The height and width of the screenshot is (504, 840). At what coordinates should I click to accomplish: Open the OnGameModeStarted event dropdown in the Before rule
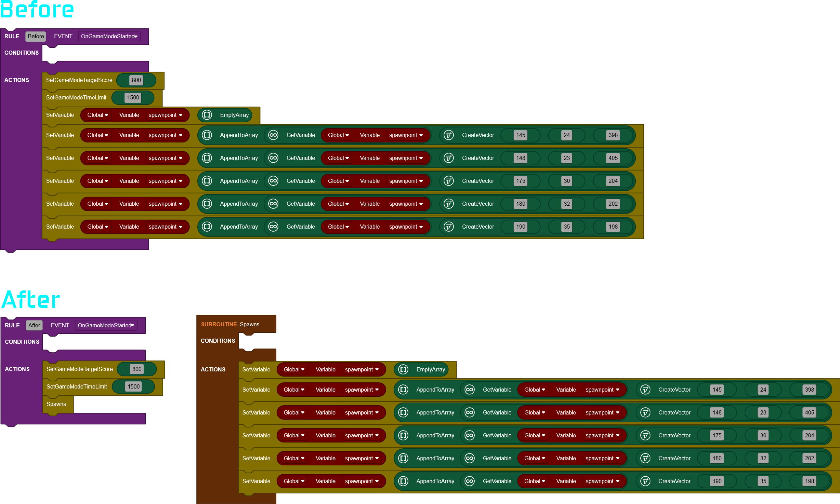(x=109, y=36)
